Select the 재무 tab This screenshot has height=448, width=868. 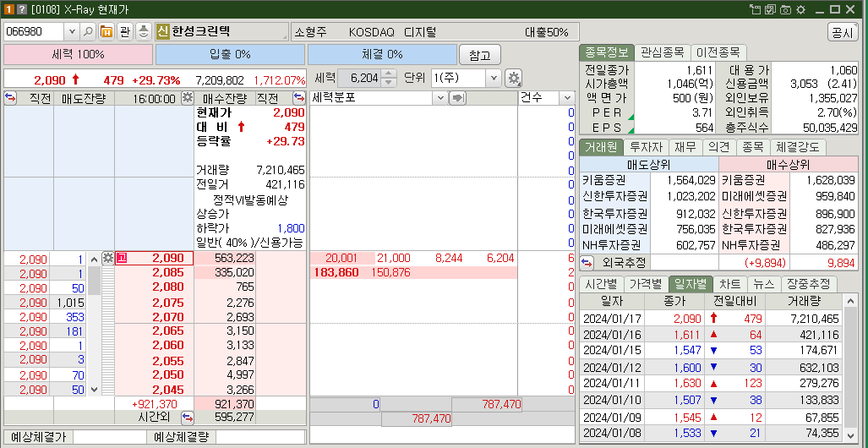685,147
